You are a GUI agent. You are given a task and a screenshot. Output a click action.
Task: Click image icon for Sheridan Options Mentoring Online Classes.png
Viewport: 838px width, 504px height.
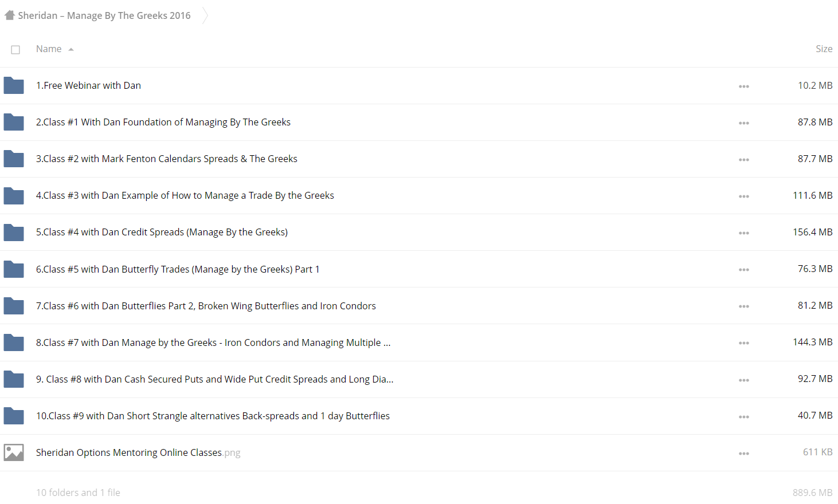(x=14, y=452)
